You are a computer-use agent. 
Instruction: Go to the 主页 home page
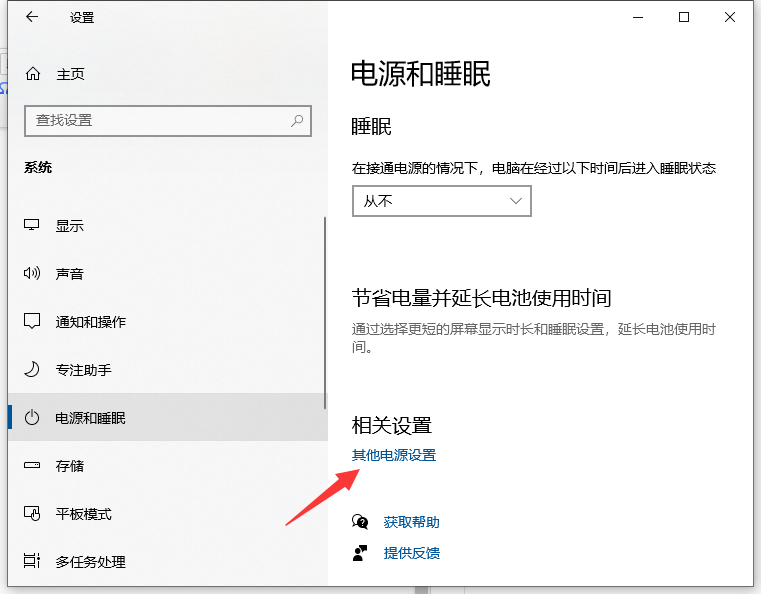tap(70, 74)
